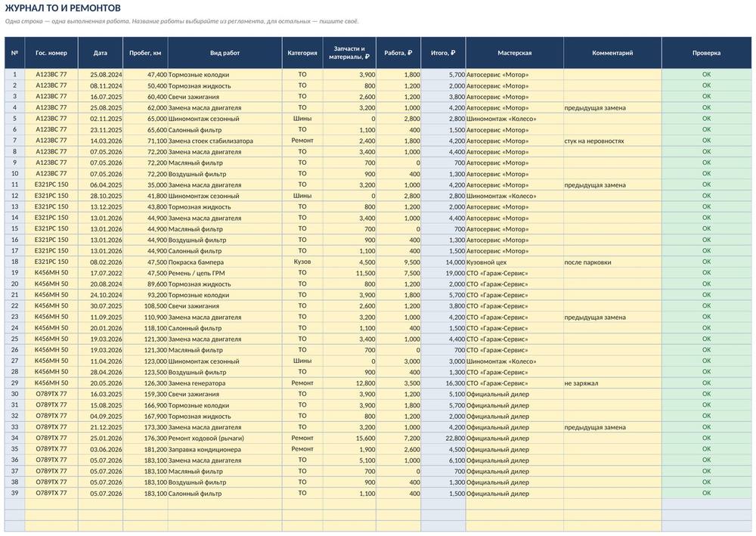Select the work cell «Замена генератора»

click(x=225, y=383)
